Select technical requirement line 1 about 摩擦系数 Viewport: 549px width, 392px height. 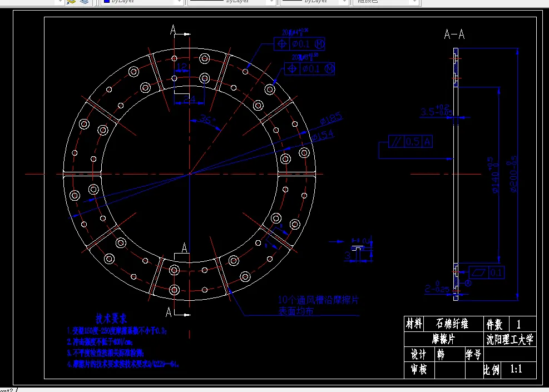tap(117, 331)
